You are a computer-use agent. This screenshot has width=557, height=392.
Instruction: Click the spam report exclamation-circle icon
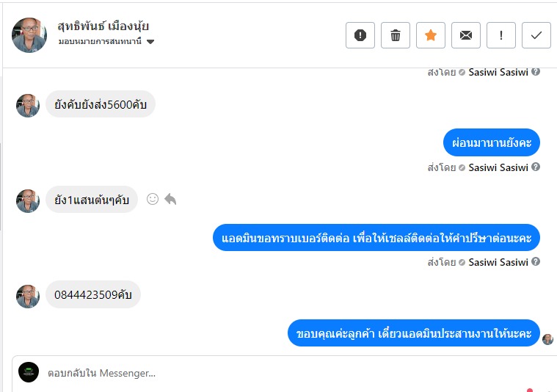[x=360, y=35]
